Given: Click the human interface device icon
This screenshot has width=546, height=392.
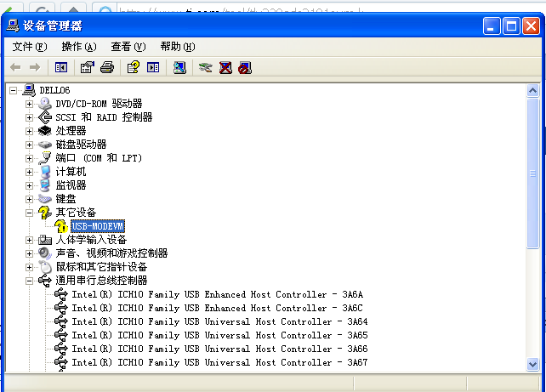Looking at the screenshot, I should (x=45, y=240).
